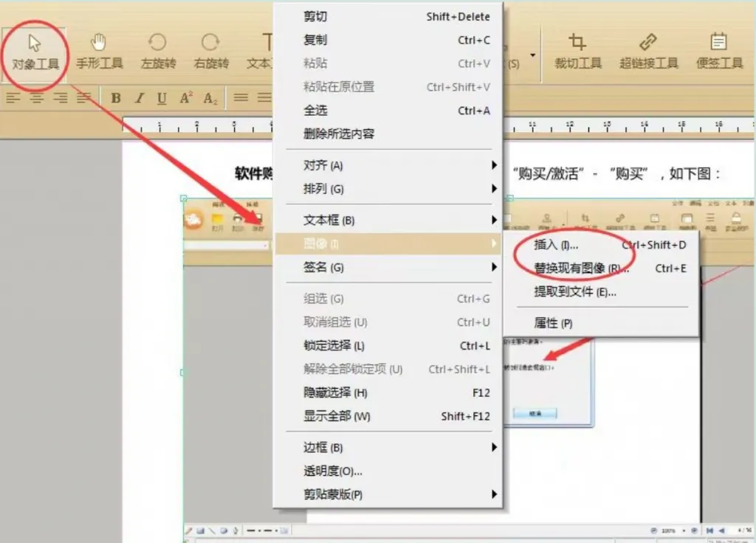Toggle superscript formatting
Image resolution: width=756 pixels, height=543 pixels.
186,98
